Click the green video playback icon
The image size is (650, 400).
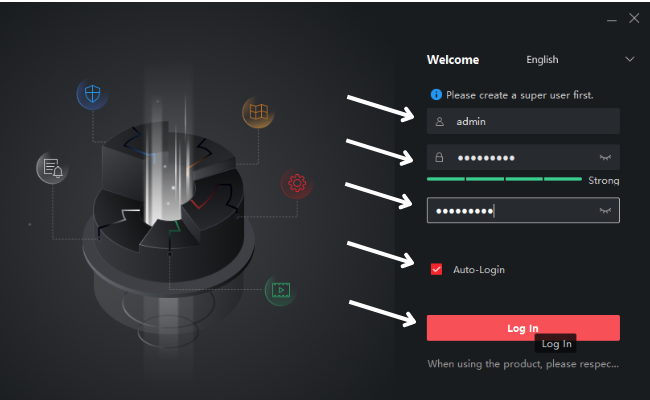click(x=281, y=291)
